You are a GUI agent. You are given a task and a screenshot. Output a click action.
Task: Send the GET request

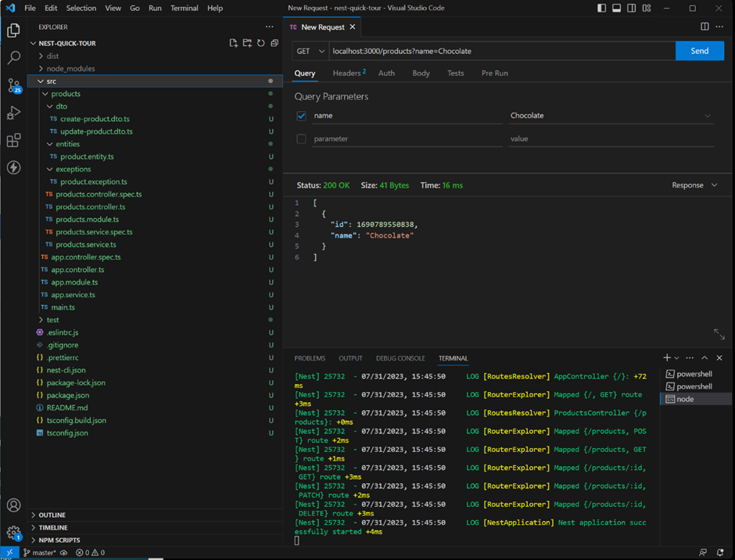pos(699,51)
